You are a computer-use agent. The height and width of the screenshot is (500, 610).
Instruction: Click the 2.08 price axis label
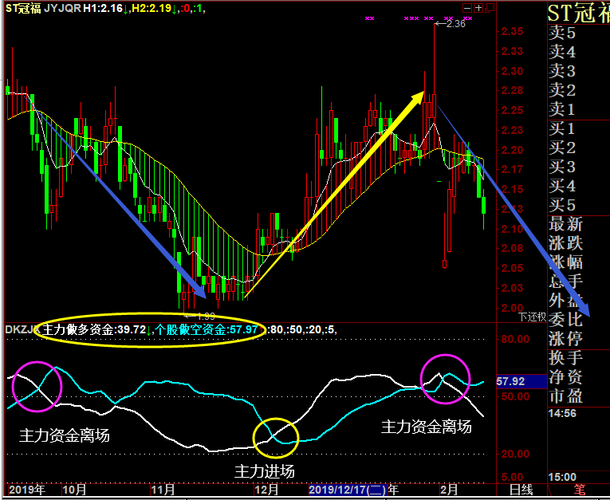pos(512,248)
